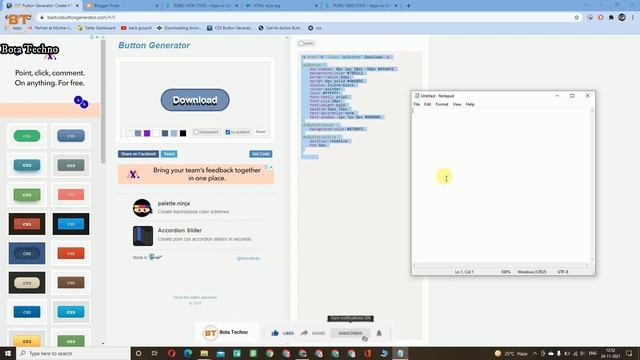The height and width of the screenshot is (360, 640).
Task: Open Notepad from taskbar
Action: 400,353
